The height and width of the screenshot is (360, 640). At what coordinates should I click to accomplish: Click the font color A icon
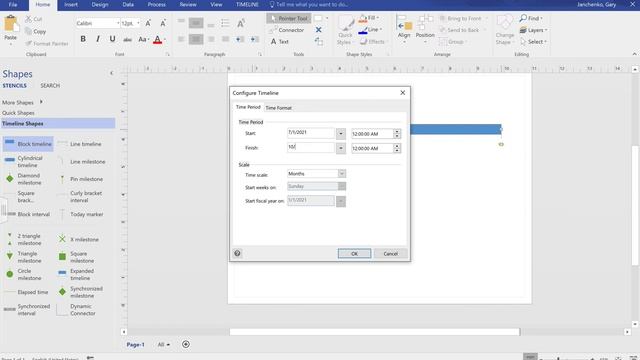(x=157, y=40)
